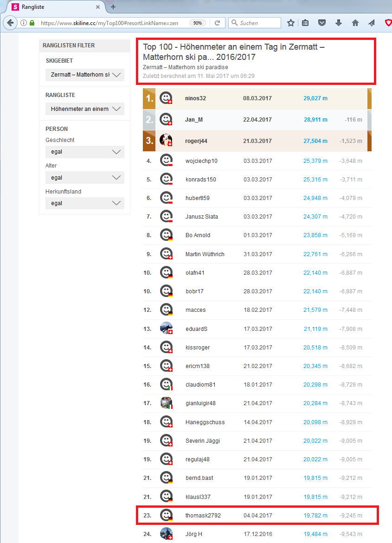Click bernd.bast's name in the ranking
Screen dimensions: 392x543
199,478
